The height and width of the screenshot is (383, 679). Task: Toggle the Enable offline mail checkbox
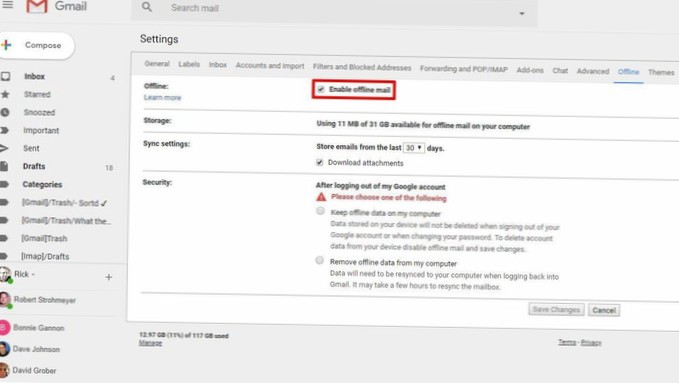coord(320,89)
